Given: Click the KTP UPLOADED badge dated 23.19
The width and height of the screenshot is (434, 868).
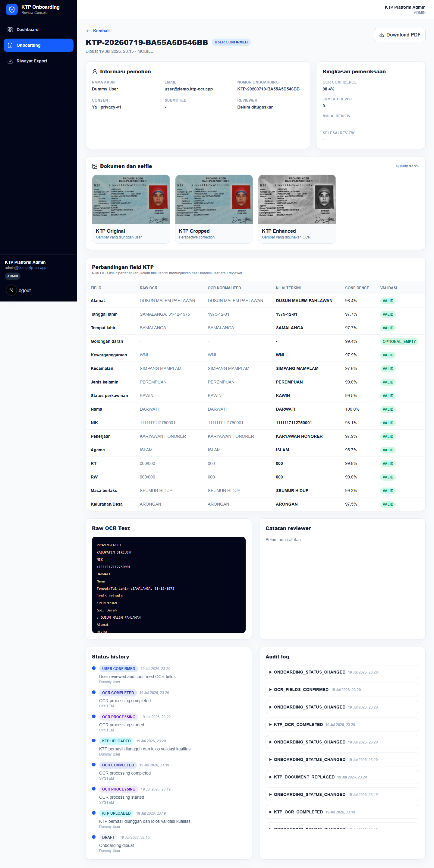Looking at the screenshot, I should [116, 813].
